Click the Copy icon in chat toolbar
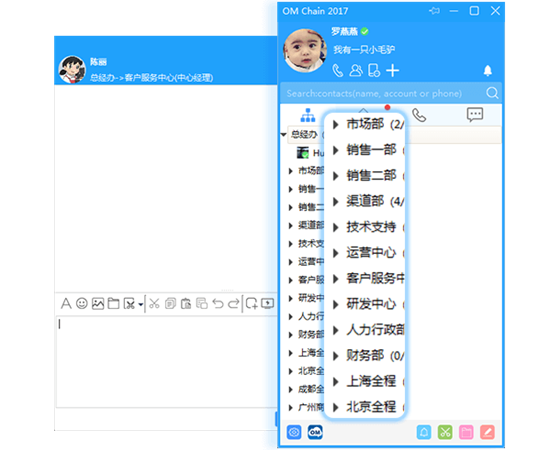The height and width of the screenshot is (450, 560). click(170, 304)
